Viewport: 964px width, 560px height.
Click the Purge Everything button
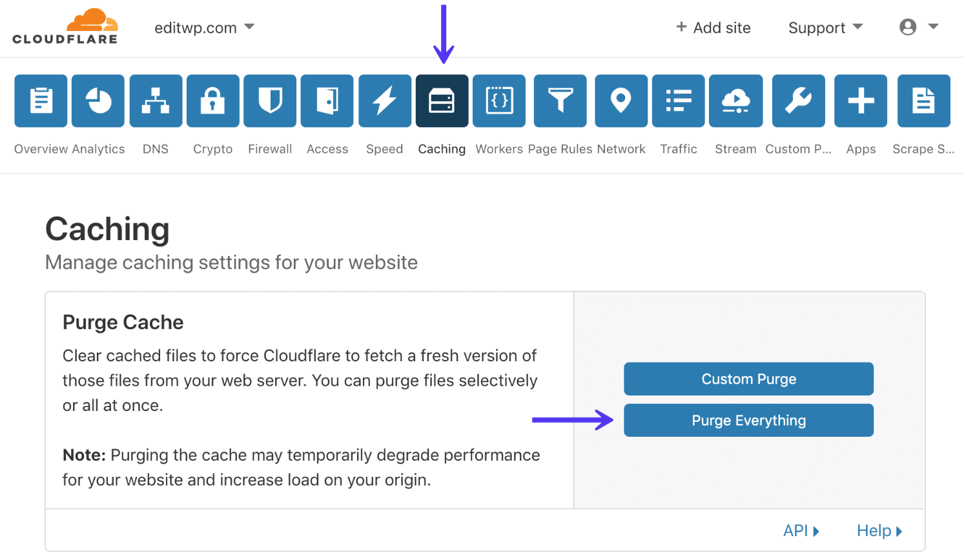coord(748,420)
